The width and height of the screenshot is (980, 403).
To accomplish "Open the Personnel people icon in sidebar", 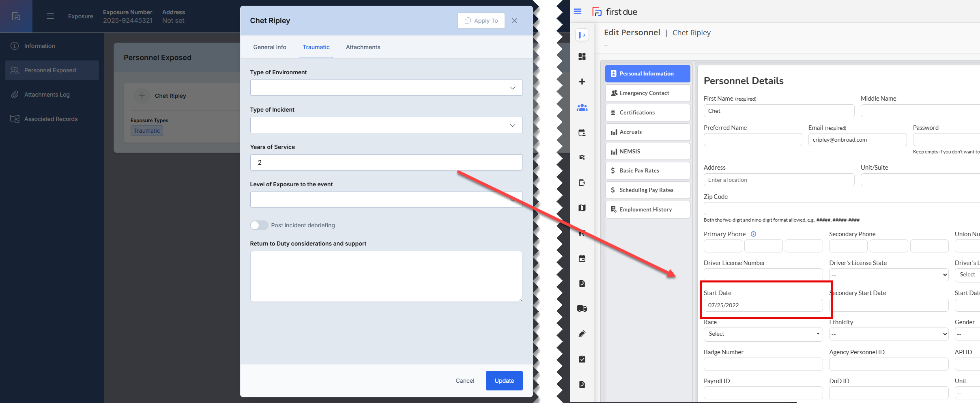I will tap(582, 108).
